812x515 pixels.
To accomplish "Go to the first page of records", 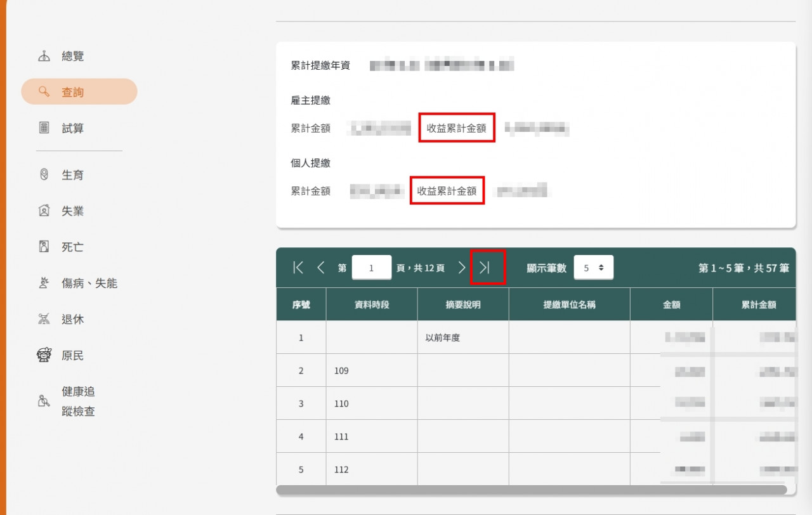I will [x=298, y=267].
